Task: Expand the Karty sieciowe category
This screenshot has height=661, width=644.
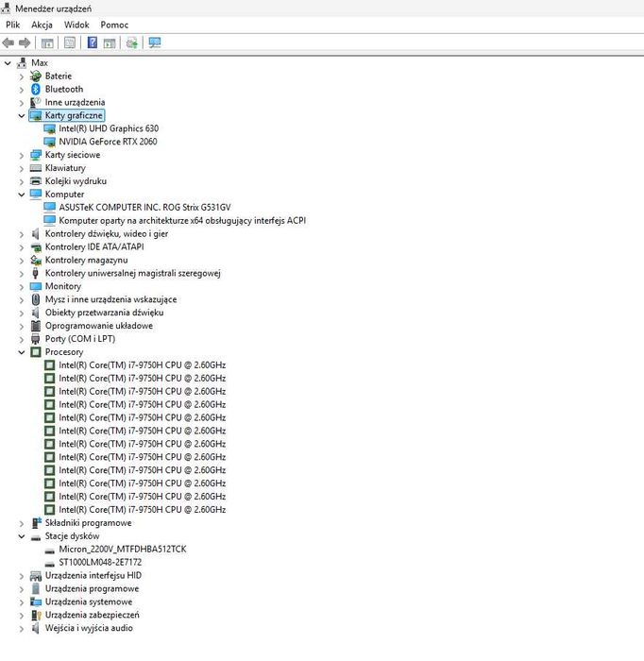Action: tap(22, 156)
